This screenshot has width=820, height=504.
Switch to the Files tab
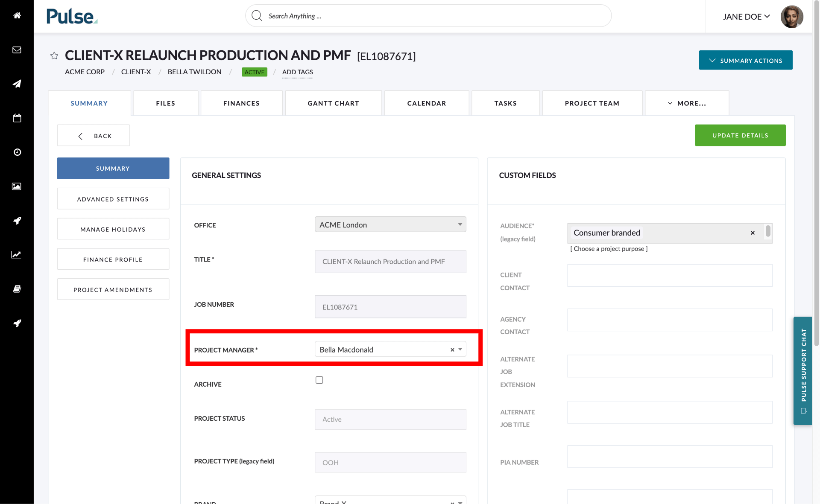[166, 103]
